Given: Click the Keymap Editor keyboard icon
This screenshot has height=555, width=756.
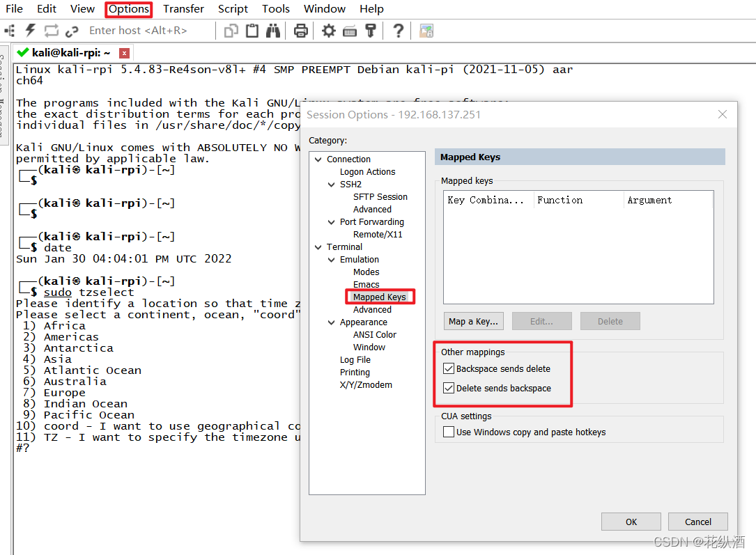Looking at the screenshot, I should tap(350, 32).
